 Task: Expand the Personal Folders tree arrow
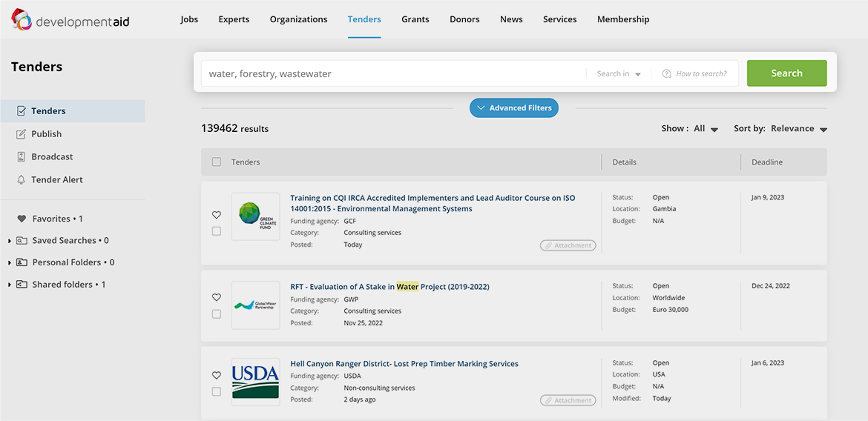(x=10, y=262)
